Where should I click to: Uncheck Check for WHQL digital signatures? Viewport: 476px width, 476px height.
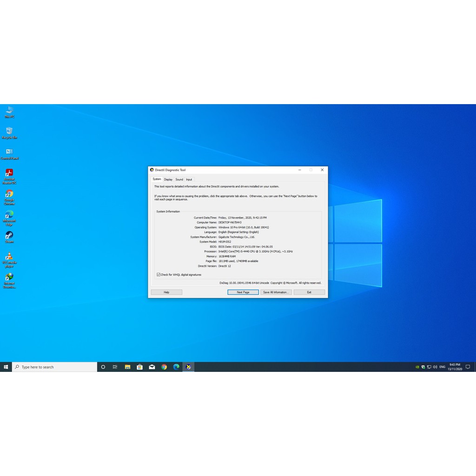pos(159,275)
